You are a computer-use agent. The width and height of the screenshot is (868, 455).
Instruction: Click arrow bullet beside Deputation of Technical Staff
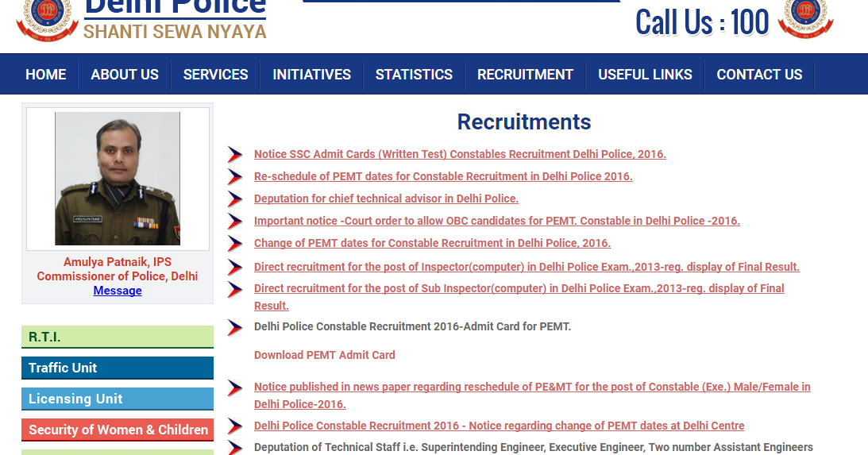tap(235, 447)
